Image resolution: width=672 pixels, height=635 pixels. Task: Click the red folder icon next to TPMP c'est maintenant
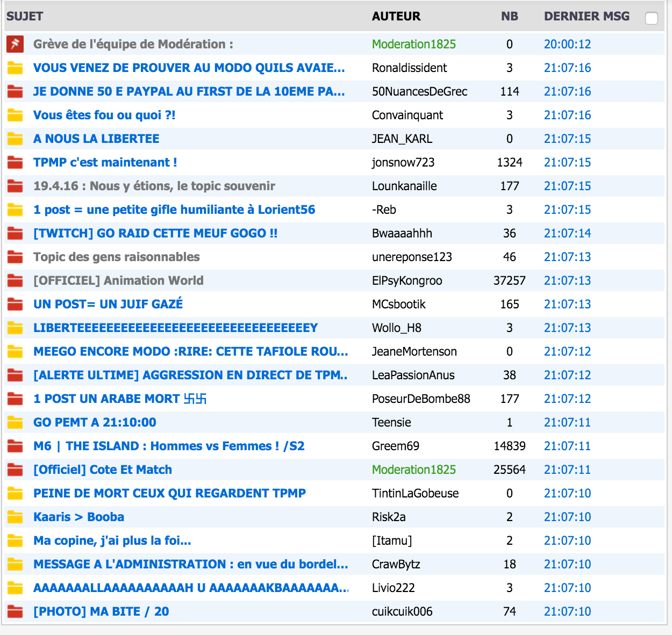click(x=15, y=162)
